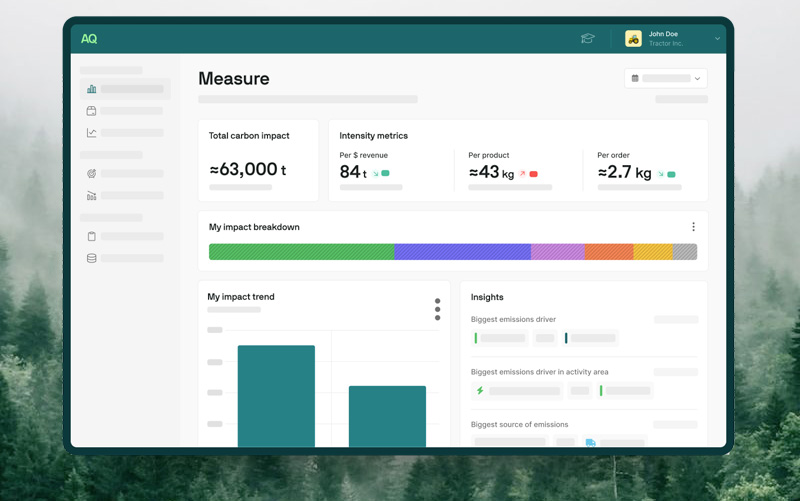Open the clipboard sidebar icon
Viewport: 800px width, 501px height.
(x=92, y=237)
